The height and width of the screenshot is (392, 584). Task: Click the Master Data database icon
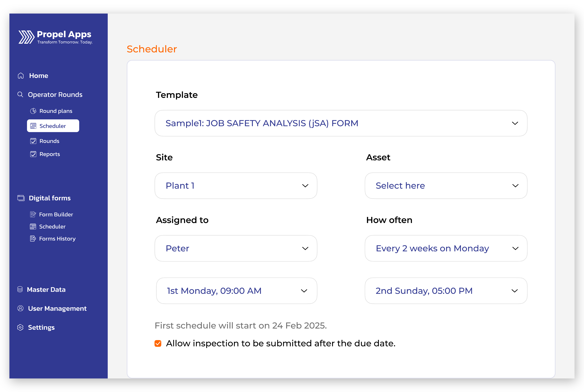(20, 289)
